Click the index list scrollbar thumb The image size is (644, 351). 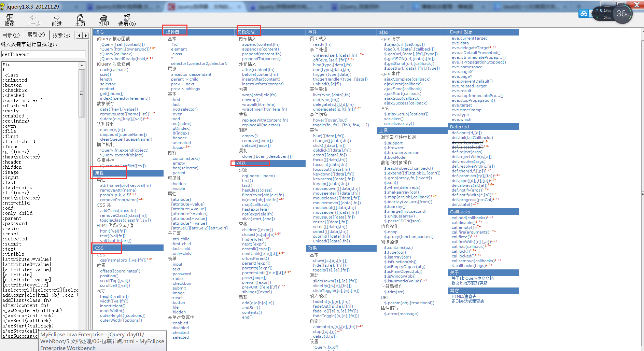coord(82,93)
